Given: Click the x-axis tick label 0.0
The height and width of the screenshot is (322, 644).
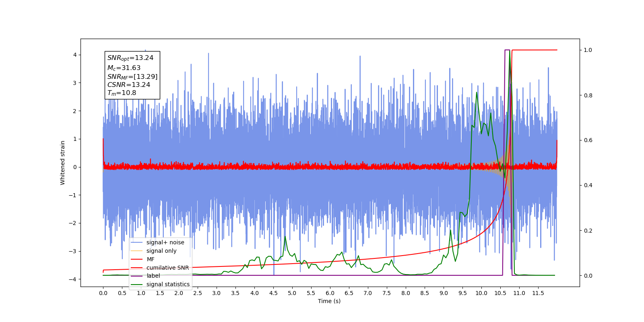Looking at the screenshot, I should [x=103, y=293].
